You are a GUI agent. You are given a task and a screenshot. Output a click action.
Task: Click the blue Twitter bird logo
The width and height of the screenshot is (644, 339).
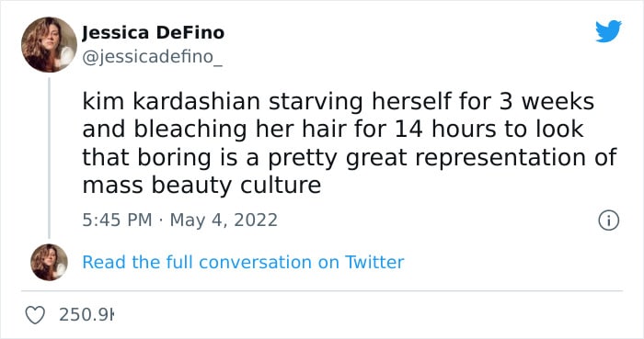click(x=608, y=30)
